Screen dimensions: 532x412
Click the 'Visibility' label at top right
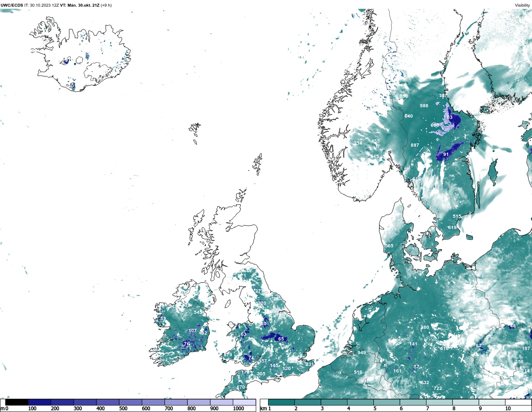522,5
